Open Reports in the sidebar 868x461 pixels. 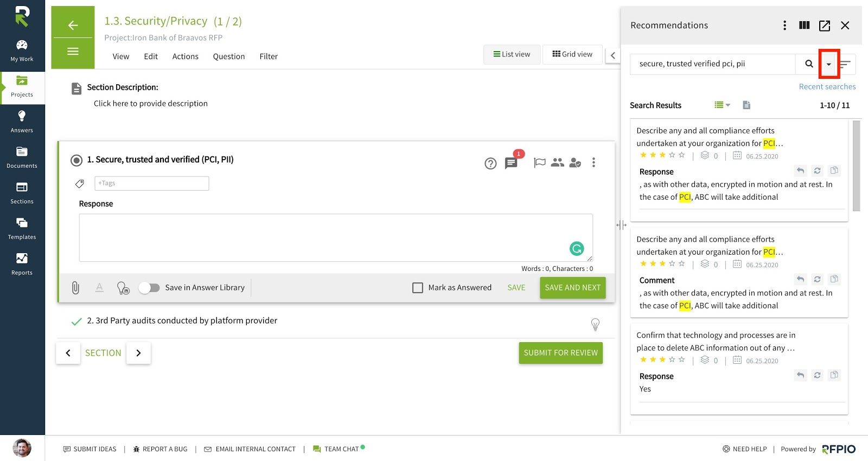[x=22, y=264]
